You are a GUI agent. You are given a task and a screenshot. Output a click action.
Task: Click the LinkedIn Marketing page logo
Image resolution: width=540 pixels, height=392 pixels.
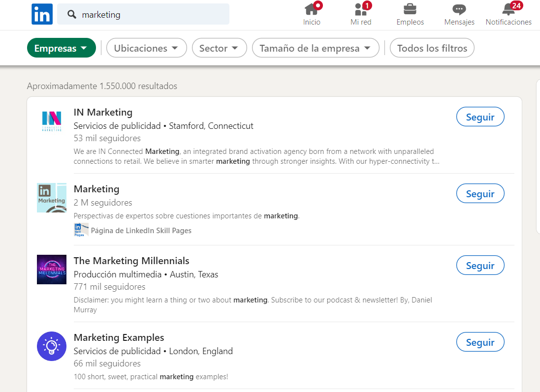pyautogui.click(x=52, y=198)
